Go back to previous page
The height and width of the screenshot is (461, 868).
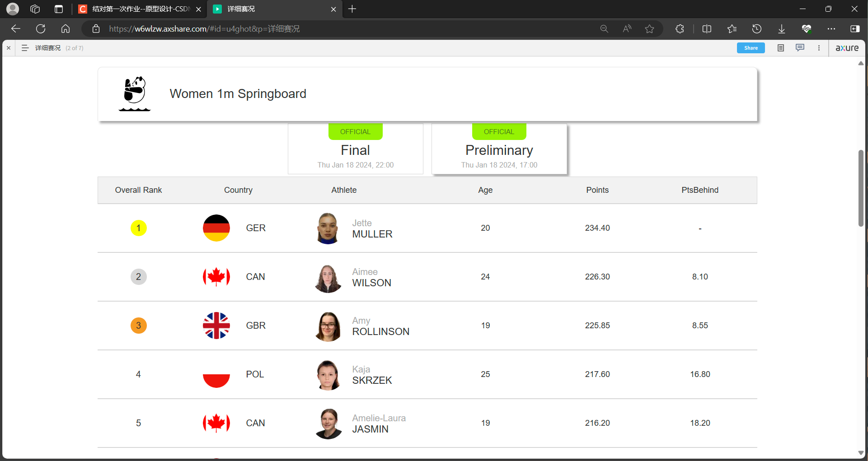tap(16, 29)
